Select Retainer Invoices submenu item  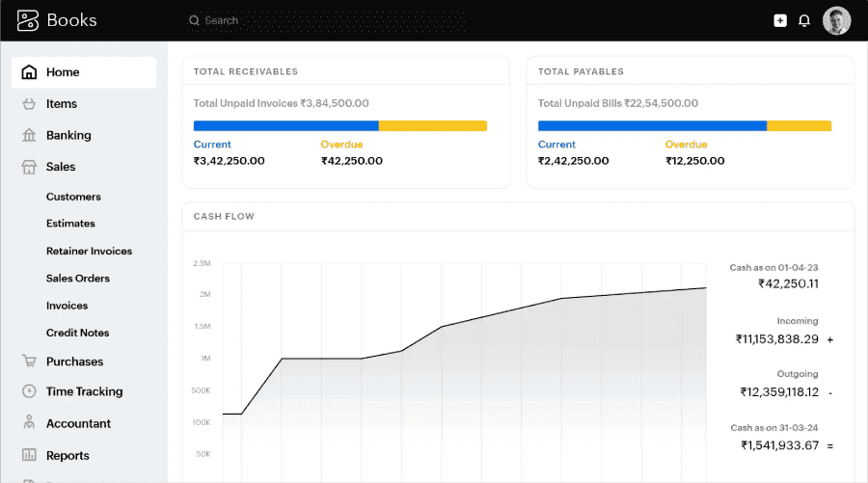coord(89,251)
